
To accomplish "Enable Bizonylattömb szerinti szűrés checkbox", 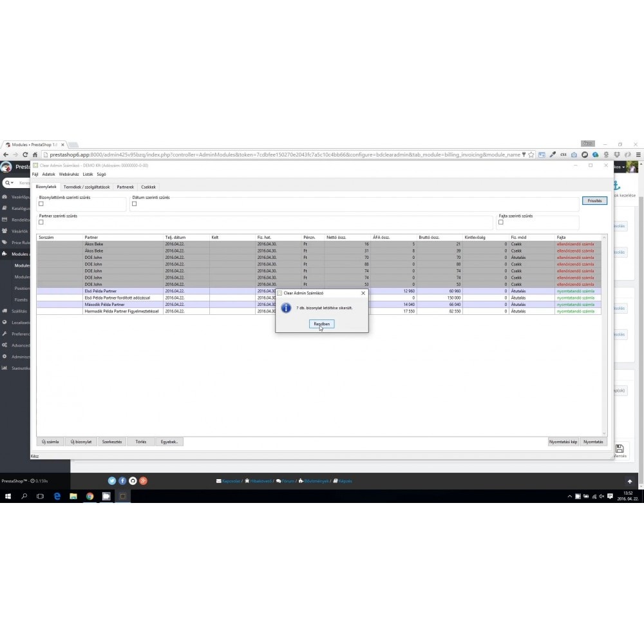I will (x=41, y=204).
